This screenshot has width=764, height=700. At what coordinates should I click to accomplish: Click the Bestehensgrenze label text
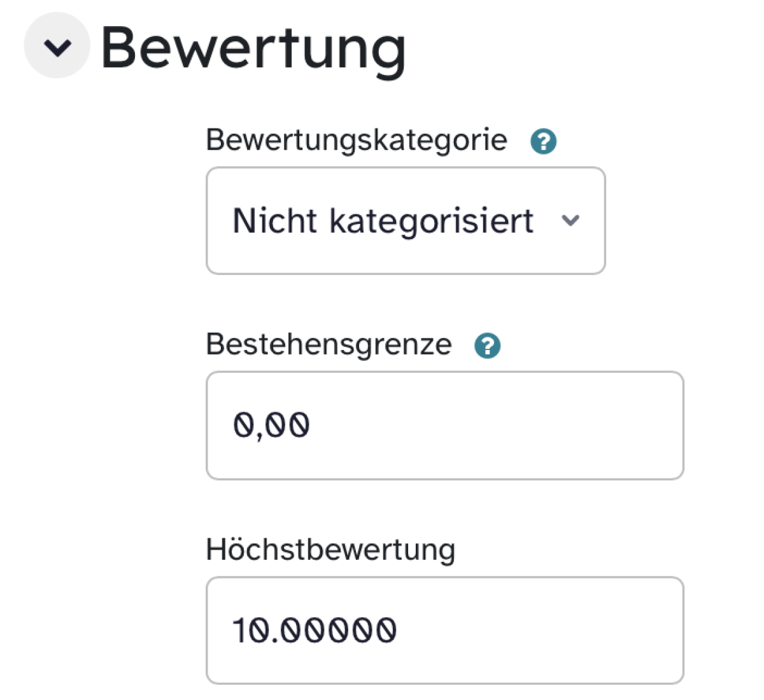[x=329, y=345]
